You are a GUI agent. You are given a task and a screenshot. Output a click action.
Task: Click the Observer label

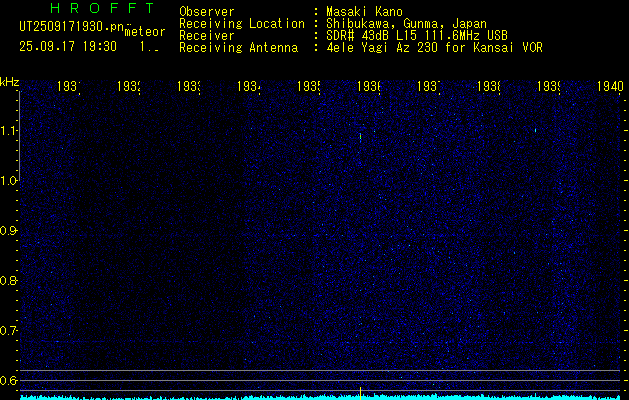coord(207,11)
